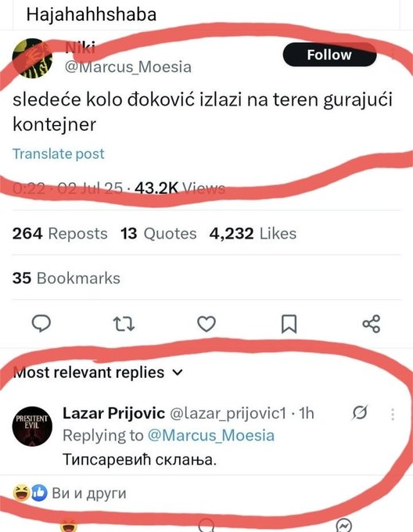
Task: Open the Messenger send icon at bottom
Action: pos(344,526)
